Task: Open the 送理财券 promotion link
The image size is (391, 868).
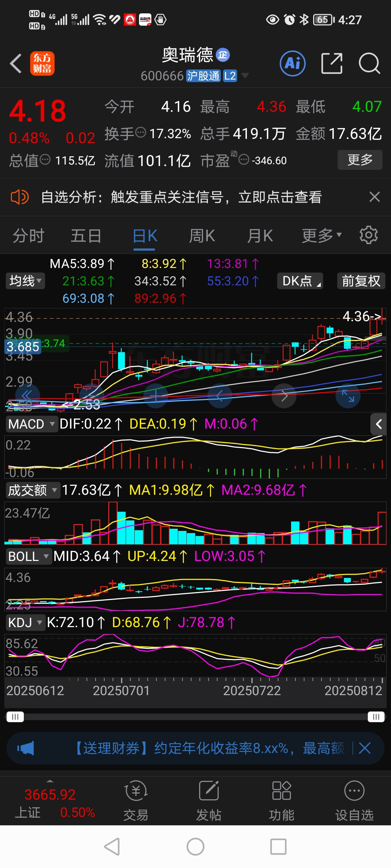Action: coord(209,748)
